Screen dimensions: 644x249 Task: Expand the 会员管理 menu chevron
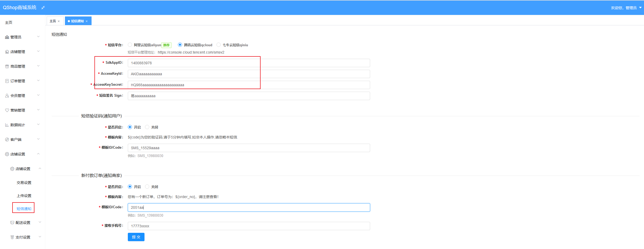pos(38,95)
